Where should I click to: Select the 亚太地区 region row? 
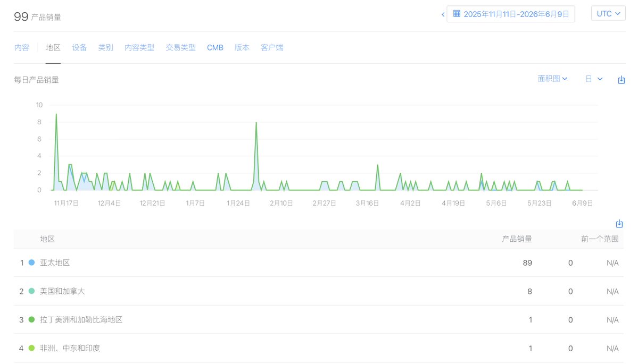[x=319, y=263]
